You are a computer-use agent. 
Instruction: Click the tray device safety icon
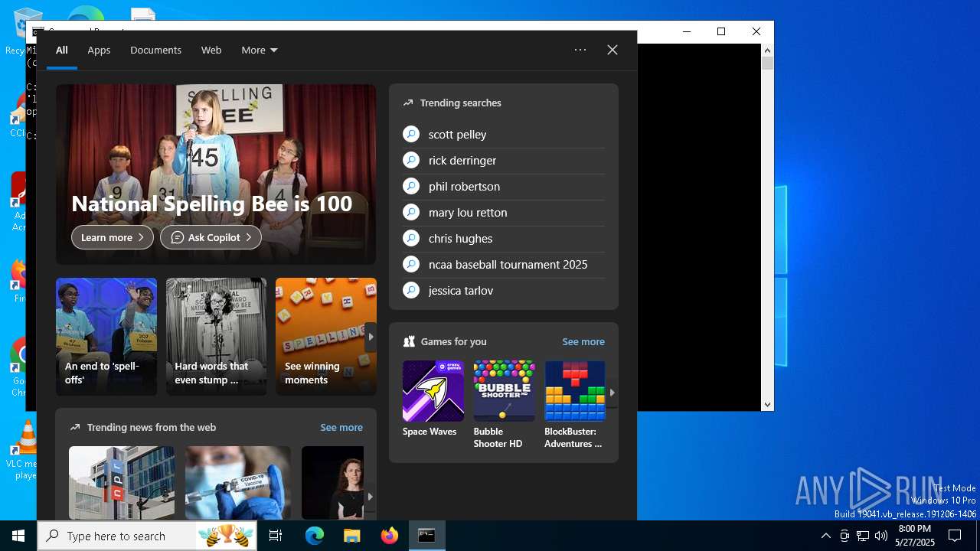pyautogui.click(x=844, y=536)
